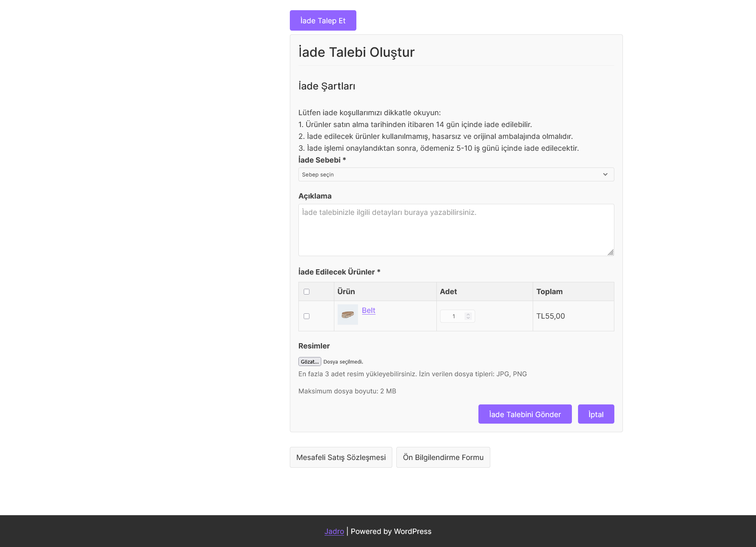Viewport: 756px width, 547px height.
Task: Open Mesafeli Satış Sözleşmesi
Action: 341,458
